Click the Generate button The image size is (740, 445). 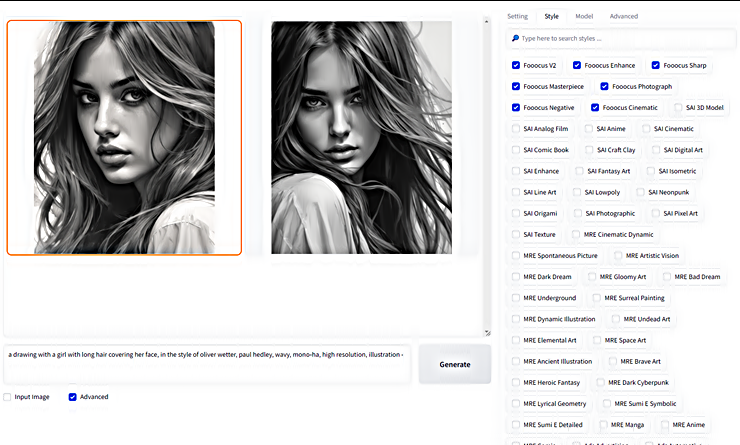click(x=455, y=364)
